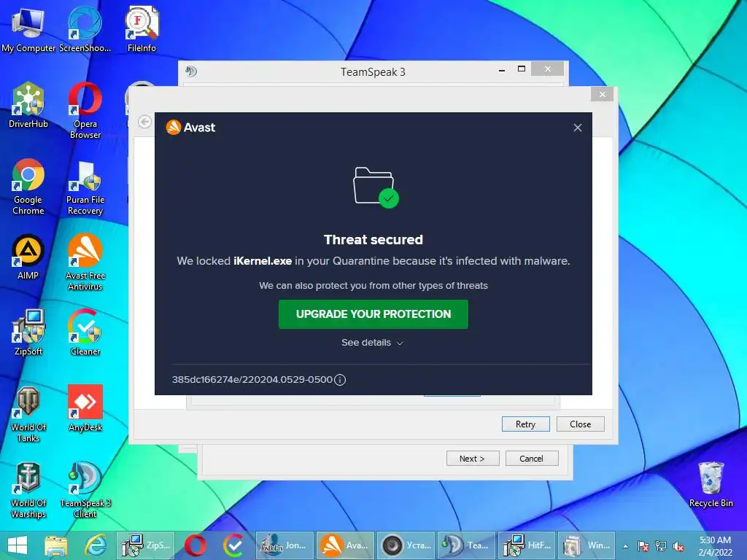Show hidden system tray icons

625,546
